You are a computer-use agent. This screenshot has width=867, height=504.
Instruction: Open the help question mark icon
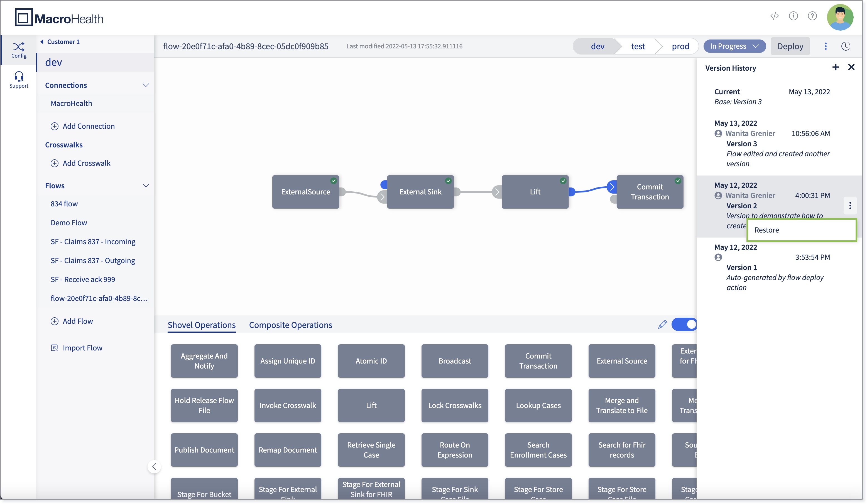(812, 16)
